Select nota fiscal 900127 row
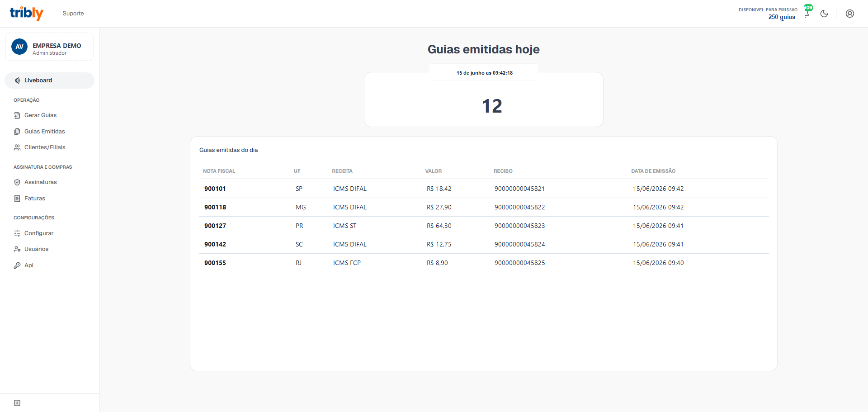868x412 pixels. [484, 226]
